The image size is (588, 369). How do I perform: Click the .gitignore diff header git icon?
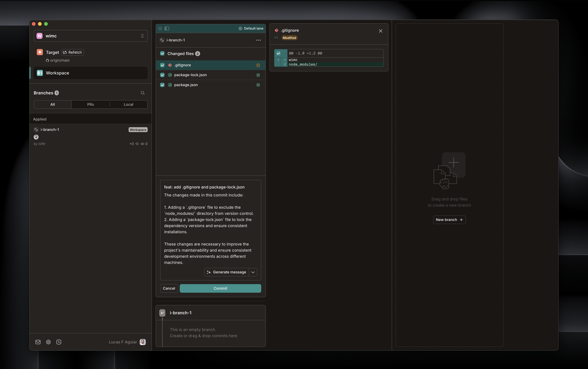pos(276,30)
